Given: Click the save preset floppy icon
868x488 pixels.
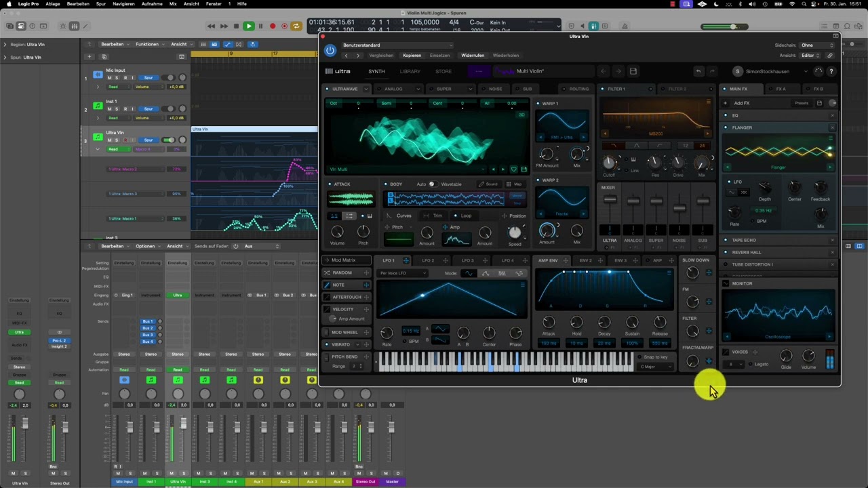Looking at the screenshot, I should pos(633,71).
